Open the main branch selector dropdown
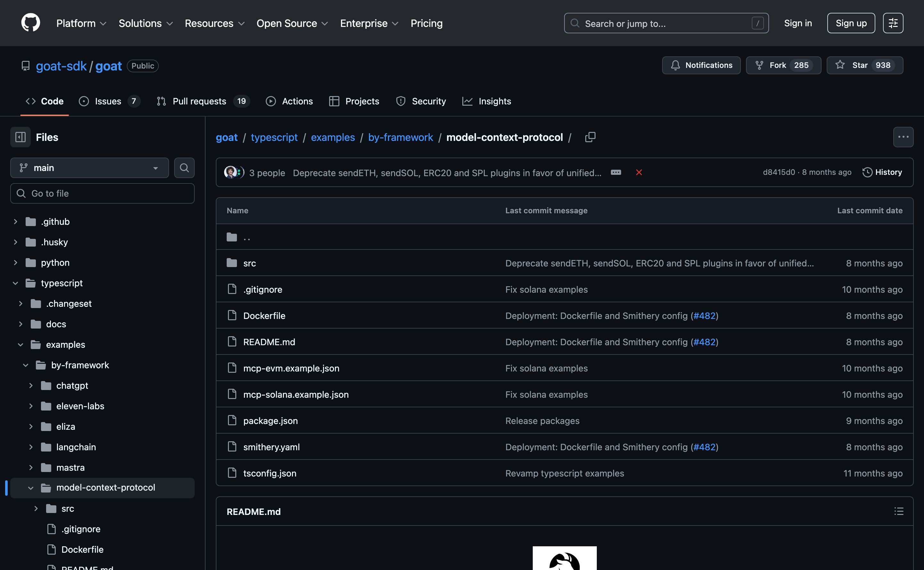Viewport: 924px width, 570px height. (x=89, y=168)
